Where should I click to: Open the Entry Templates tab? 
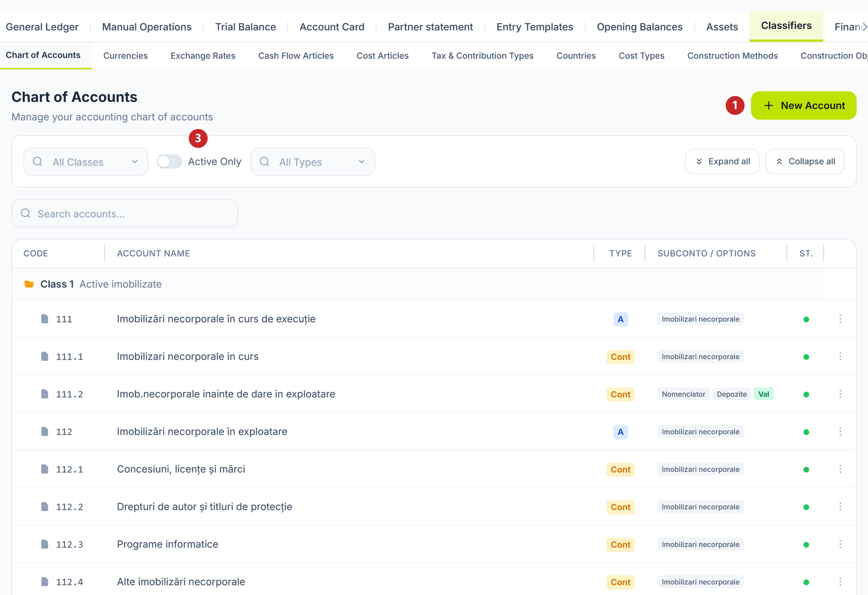tap(535, 27)
